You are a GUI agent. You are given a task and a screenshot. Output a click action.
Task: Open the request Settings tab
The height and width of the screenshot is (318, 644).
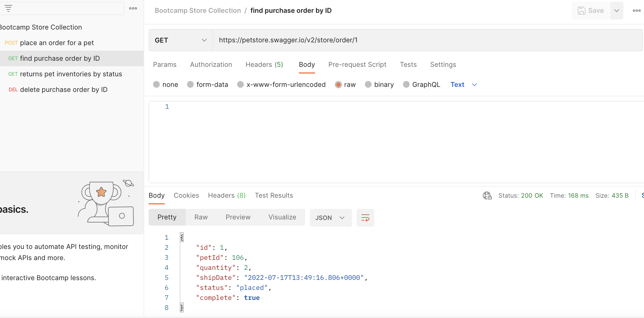[x=443, y=65]
